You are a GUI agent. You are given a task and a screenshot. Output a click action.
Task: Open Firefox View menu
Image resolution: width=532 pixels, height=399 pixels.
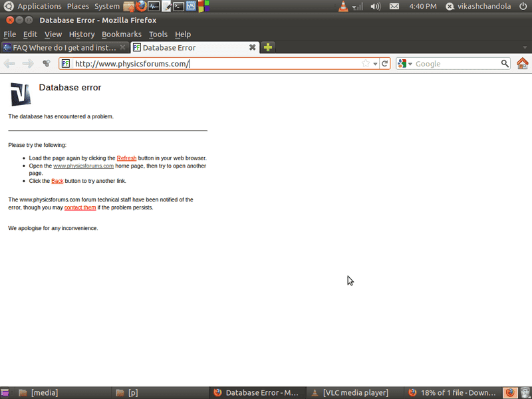pos(53,35)
